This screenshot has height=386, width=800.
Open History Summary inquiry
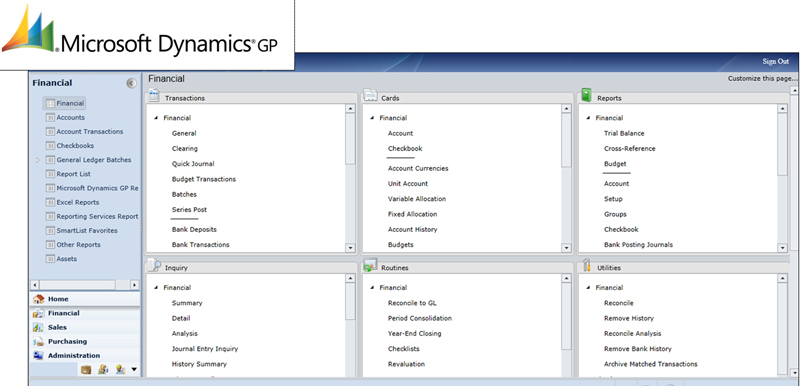[199, 364]
